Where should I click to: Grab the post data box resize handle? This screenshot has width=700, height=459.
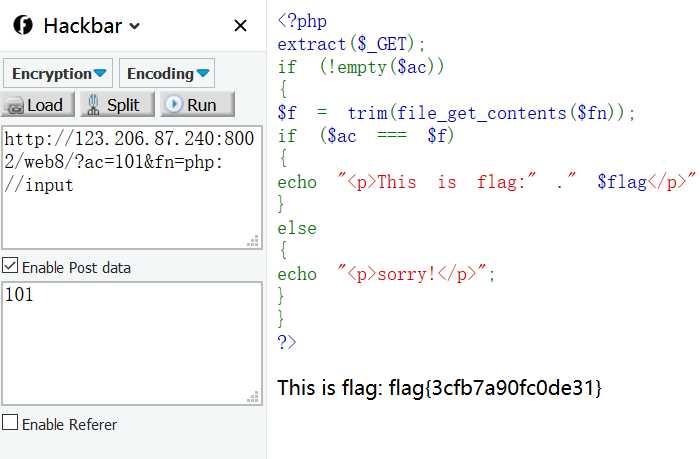pos(253,397)
